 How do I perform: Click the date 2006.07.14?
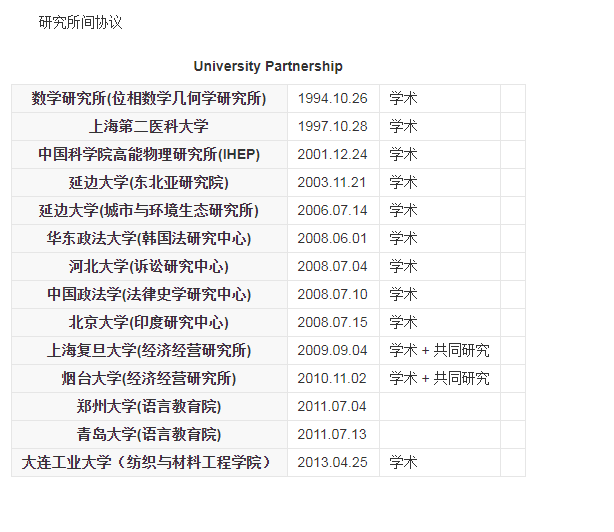click(332, 210)
